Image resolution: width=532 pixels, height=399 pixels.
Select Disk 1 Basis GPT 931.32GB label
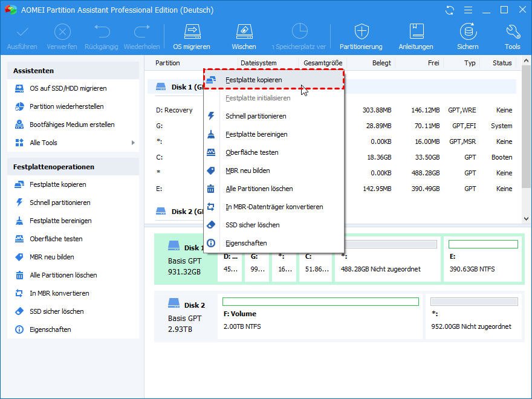184,260
